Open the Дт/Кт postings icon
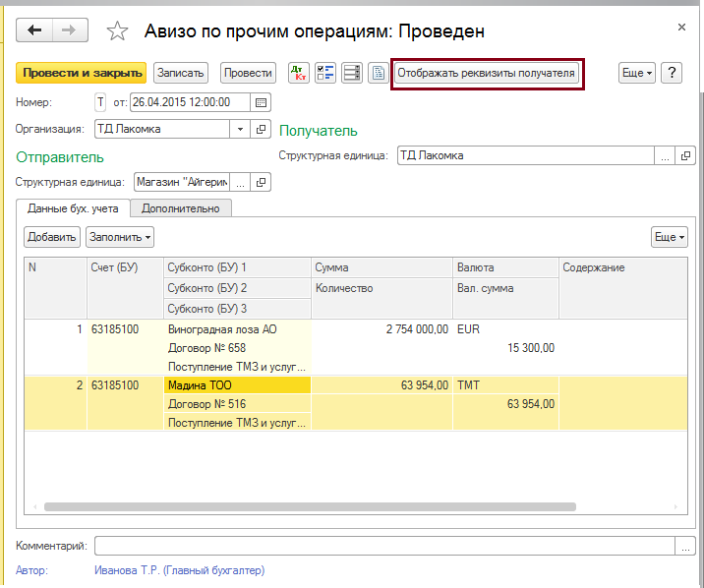 pyautogui.click(x=299, y=73)
